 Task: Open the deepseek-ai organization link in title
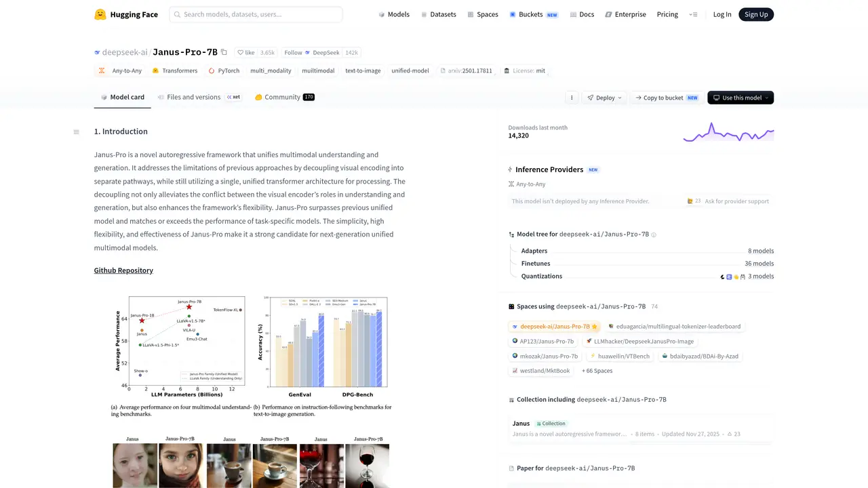tap(125, 52)
